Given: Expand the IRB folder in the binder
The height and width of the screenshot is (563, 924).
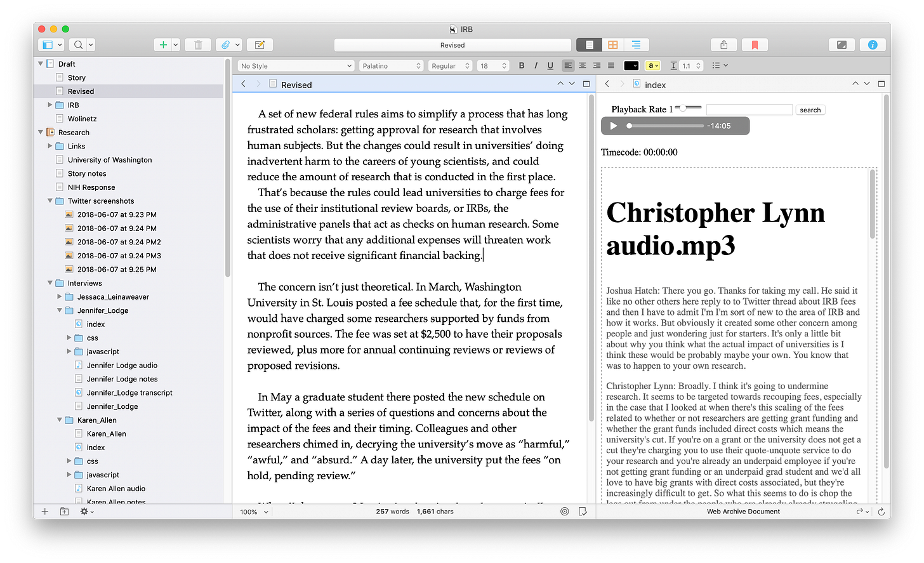Looking at the screenshot, I should click(x=50, y=105).
